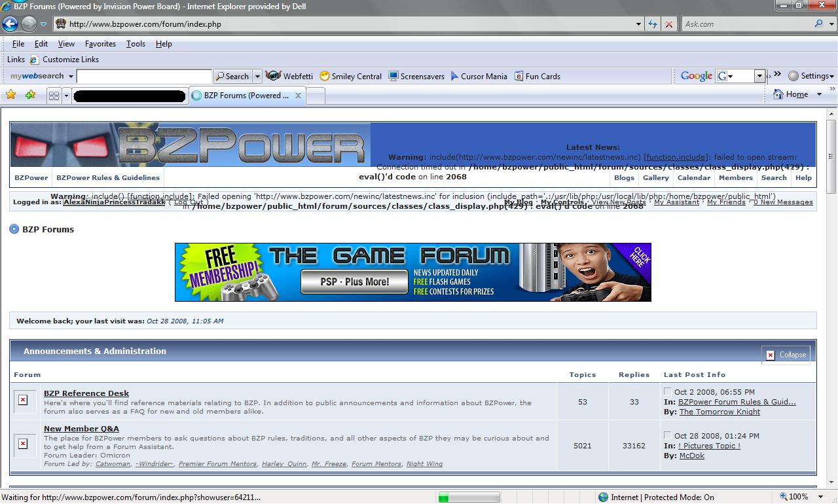Switch to the BZP Forums tab
This screenshot has height=504, width=838.
pos(246,96)
